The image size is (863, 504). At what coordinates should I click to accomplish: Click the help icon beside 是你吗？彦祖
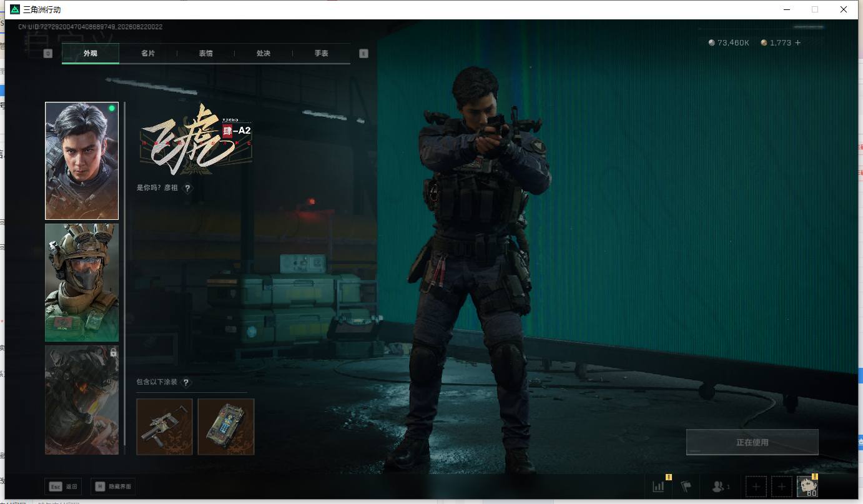pos(187,188)
